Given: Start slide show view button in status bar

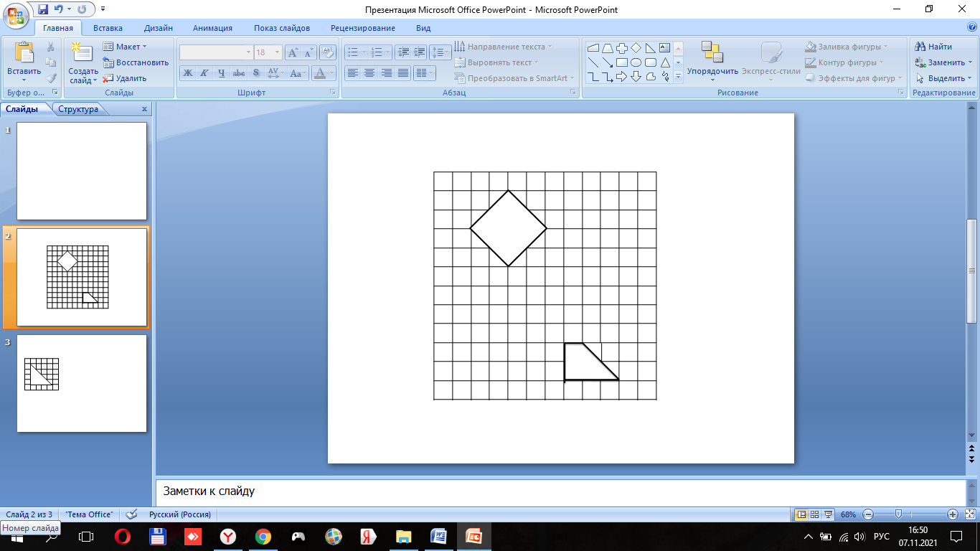Looking at the screenshot, I should click(x=829, y=514).
